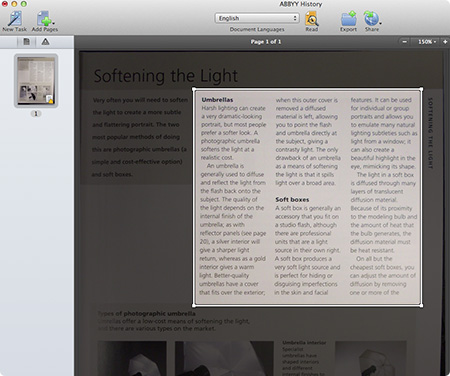Click the Export folder icon
The width and height of the screenshot is (450, 376).
click(x=349, y=19)
